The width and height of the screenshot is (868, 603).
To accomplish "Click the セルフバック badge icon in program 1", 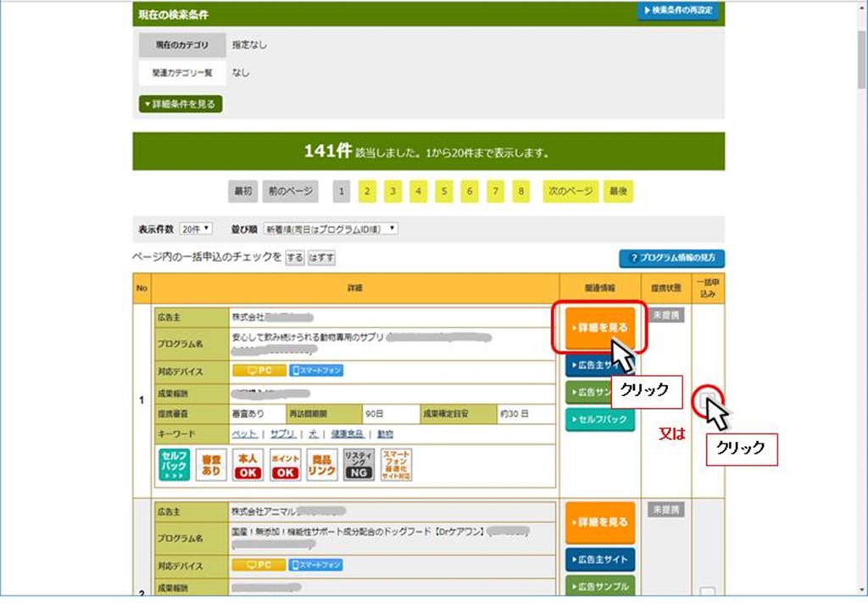I will (174, 465).
